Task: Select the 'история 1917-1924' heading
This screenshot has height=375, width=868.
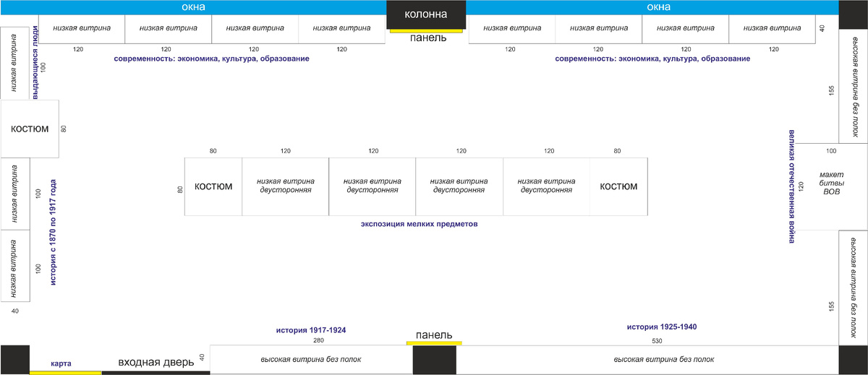Action: pyautogui.click(x=311, y=329)
